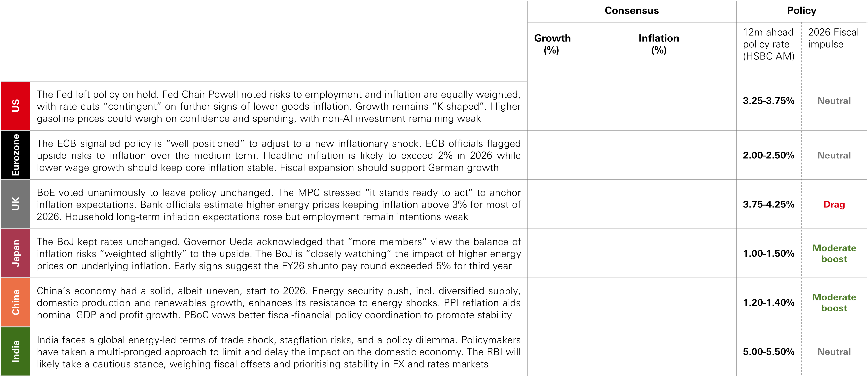Select the Japan row label
Image resolution: width=868 pixels, height=377 pixels.
[16, 253]
